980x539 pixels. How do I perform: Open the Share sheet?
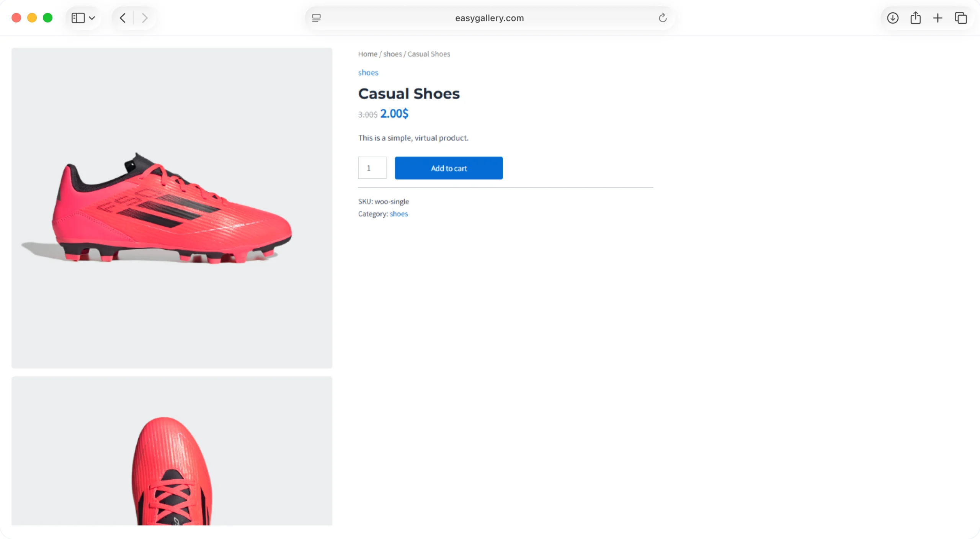pyautogui.click(x=915, y=18)
